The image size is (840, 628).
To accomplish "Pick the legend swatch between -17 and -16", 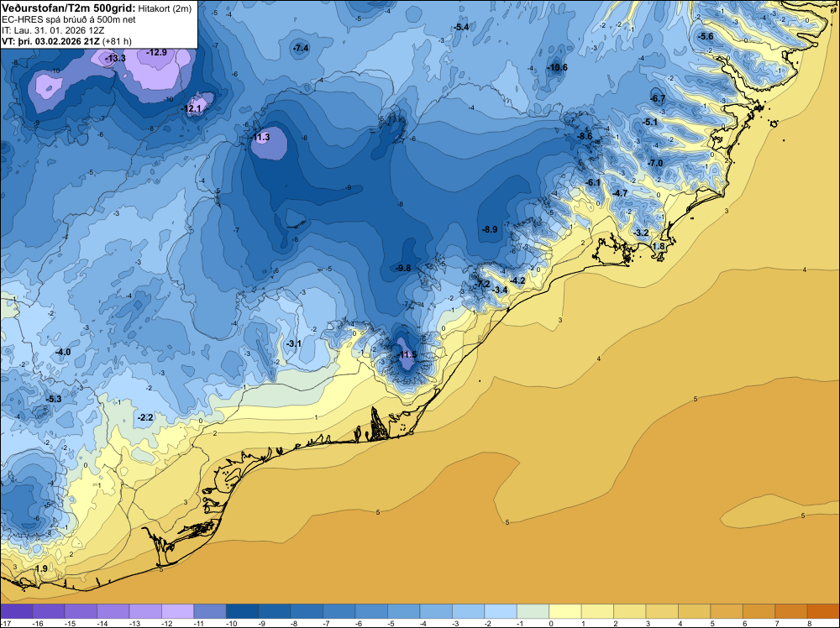I will (16, 611).
